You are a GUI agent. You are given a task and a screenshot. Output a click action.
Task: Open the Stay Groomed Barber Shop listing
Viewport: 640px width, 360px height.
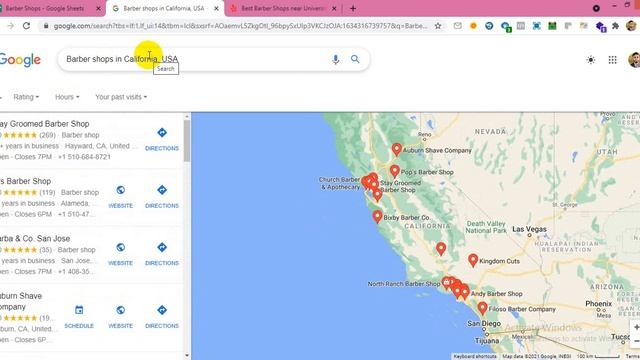pyautogui.click(x=44, y=124)
